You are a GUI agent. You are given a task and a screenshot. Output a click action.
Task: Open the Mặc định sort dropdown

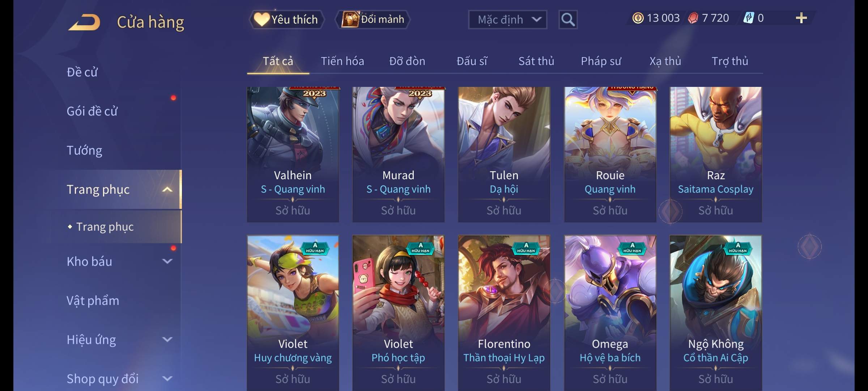(507, 20)
